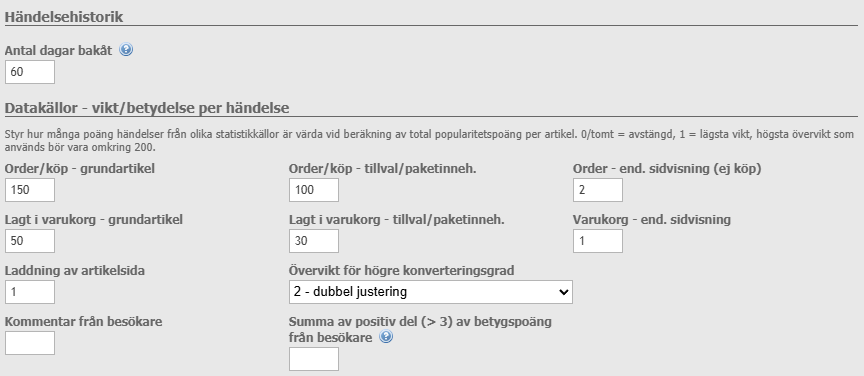Click Order - end. sidvisning (ej köp) field
The height and width of the screenshot is (376, 864).
point(598,190)
